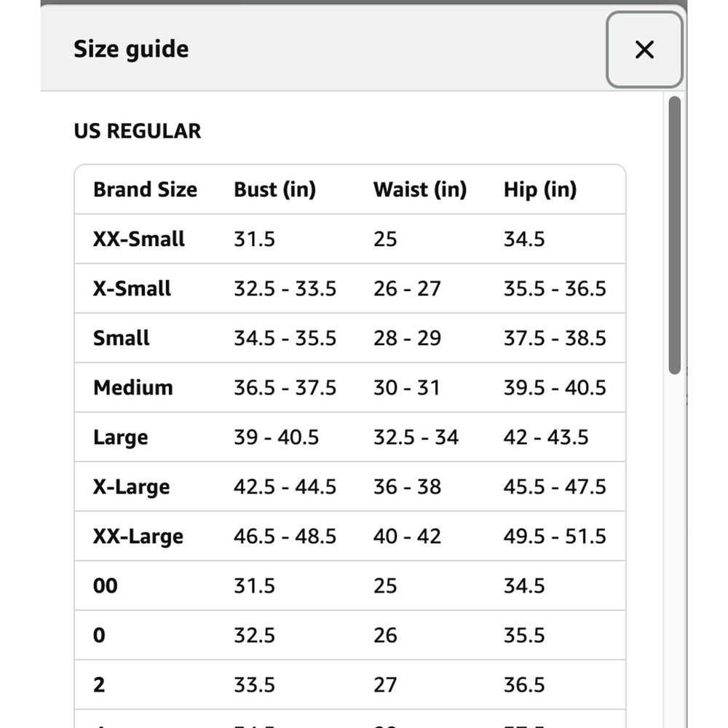The image size is (728, 728).
Task: Click the XX-Large hip value 49.5 - 51.5
Action: tap(555, 537)
